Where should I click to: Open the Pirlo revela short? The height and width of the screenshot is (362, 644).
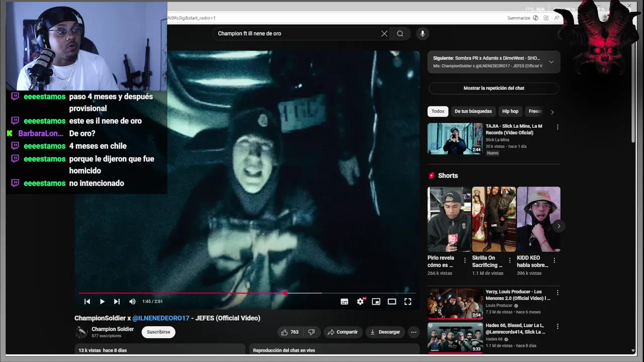point(449,219)
